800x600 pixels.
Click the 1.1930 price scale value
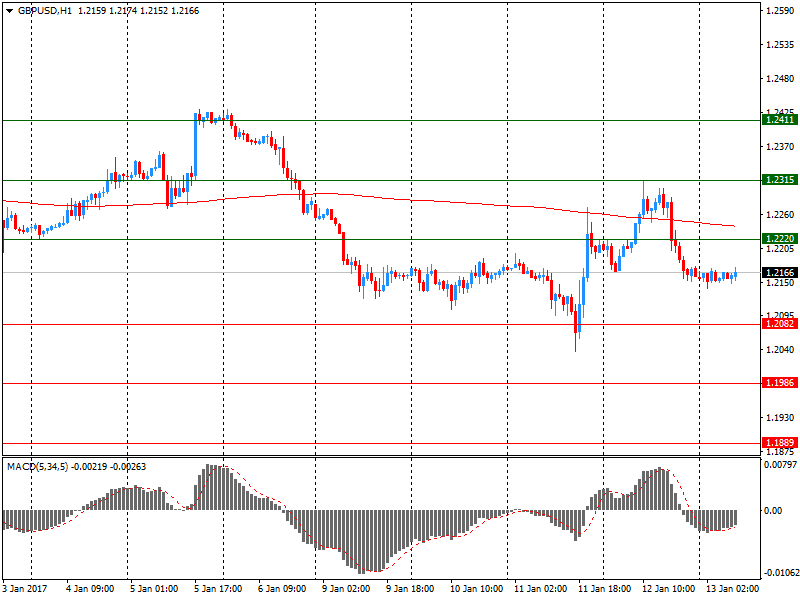point(780,417)
